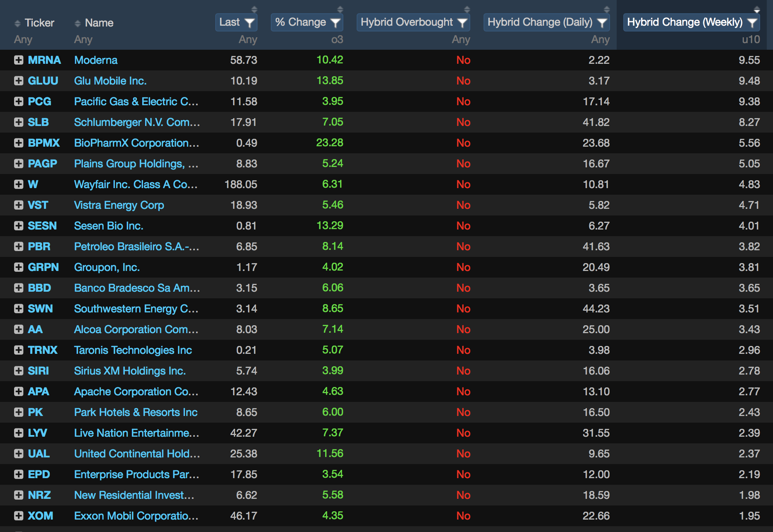Click sort arrows above Last column
The width and height of the screenshot is (773, 532).
coord(254,9)
